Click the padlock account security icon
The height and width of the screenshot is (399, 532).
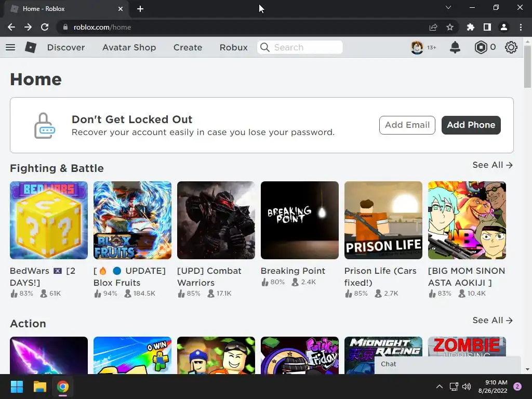click(45, 125)
